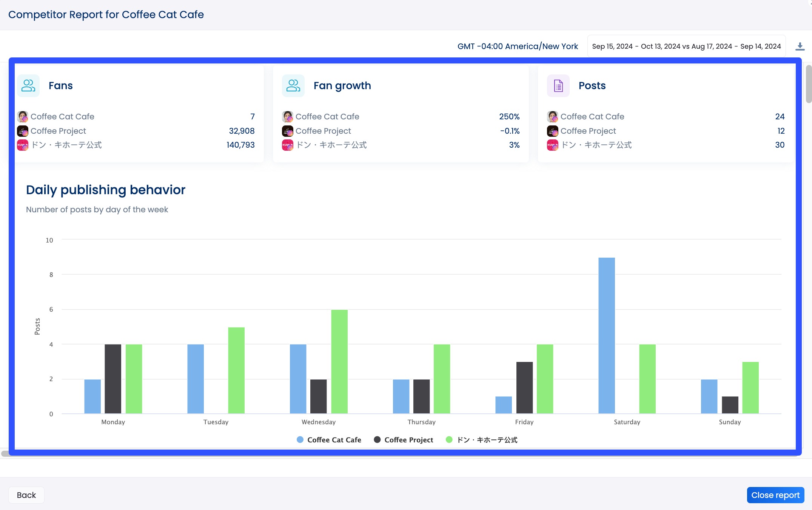The width and height of the screenshot is (812, 510).
Task: Open the date range selector
Action: 686,46
